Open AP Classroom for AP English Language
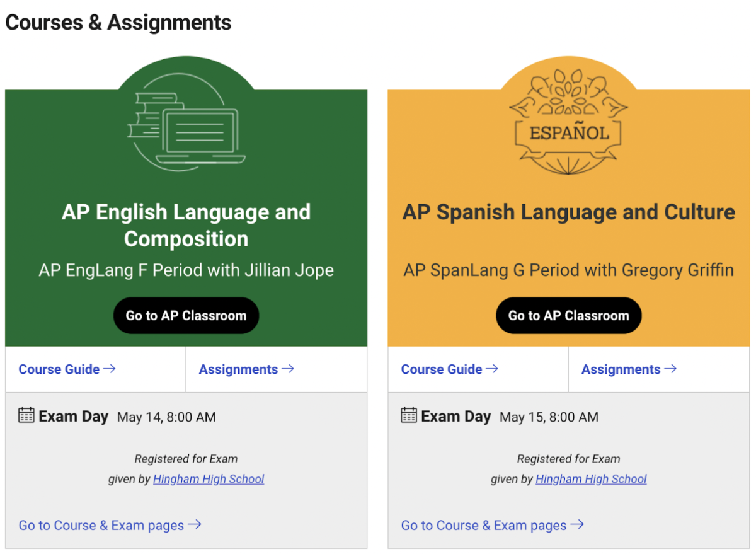The height and width of the screenshot is (554, 756). [x=186, y=315]
